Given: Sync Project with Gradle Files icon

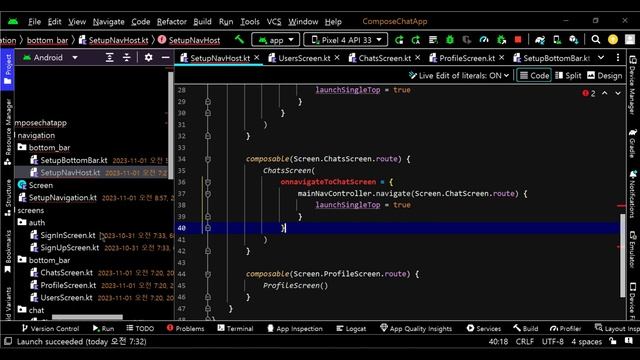Looking at the screenshot, I should click(540, 40).
